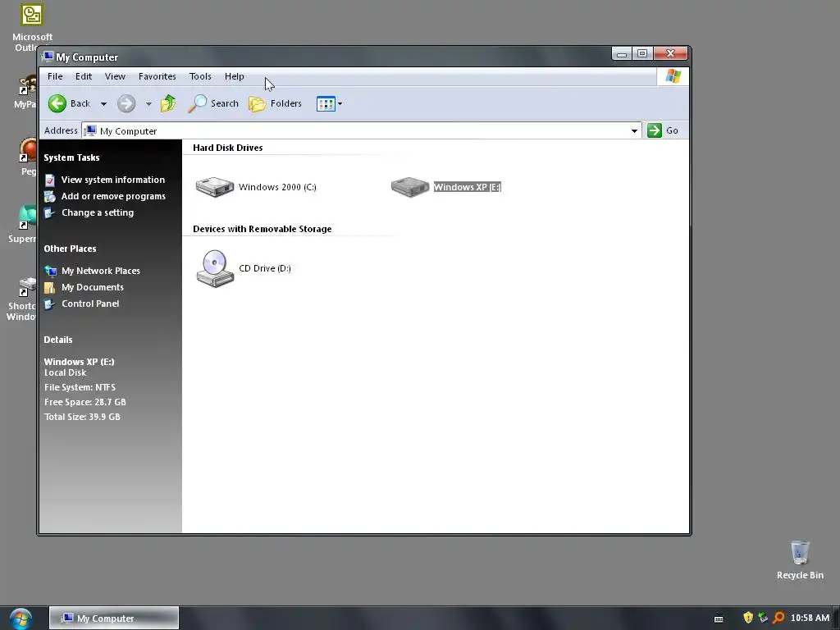Click the Add or remove programs link

(x=113, y=196)
